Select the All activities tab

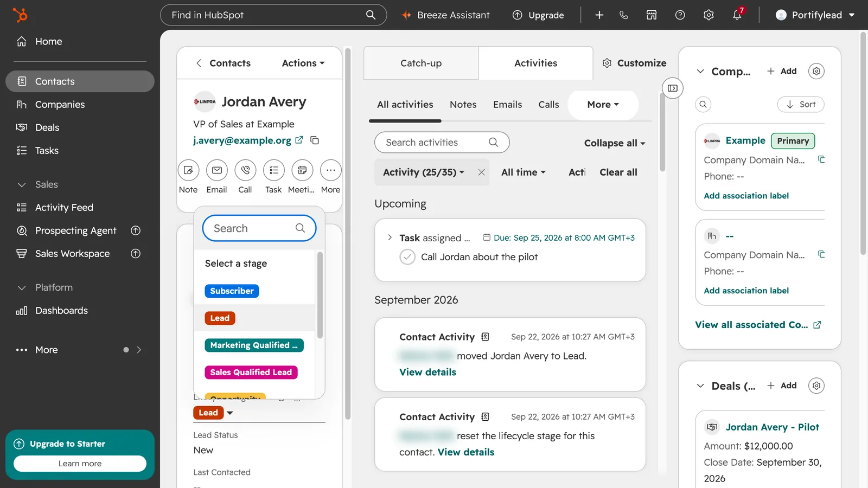click(405, 105)
